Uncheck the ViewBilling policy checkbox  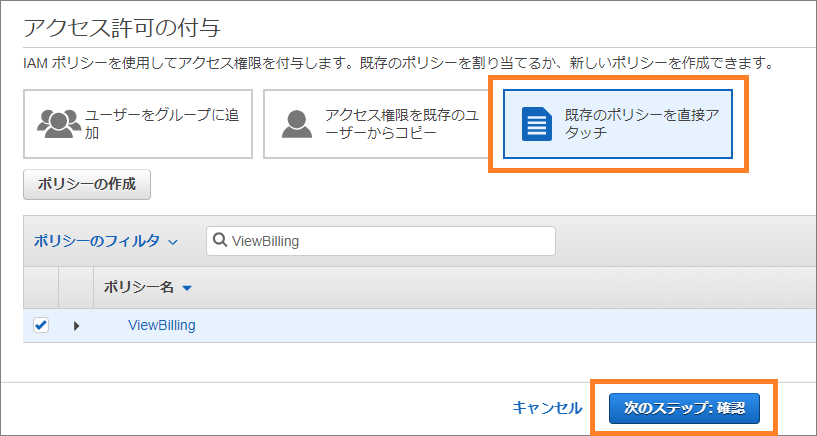41,326
